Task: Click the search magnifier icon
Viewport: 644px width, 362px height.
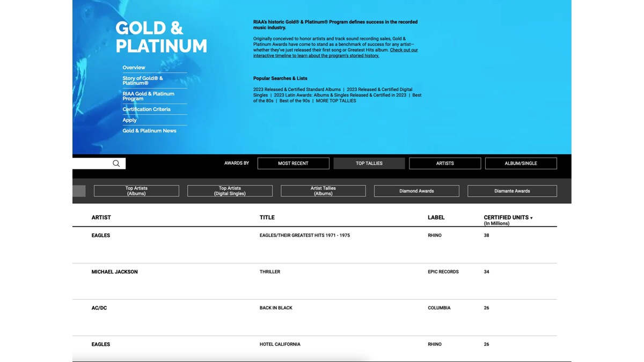Action: 116,164
